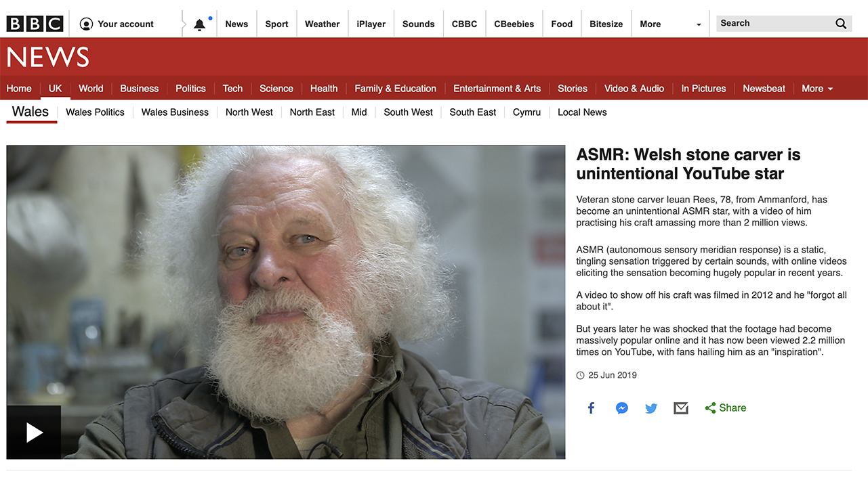Open the Video & Audio tab

634,89
